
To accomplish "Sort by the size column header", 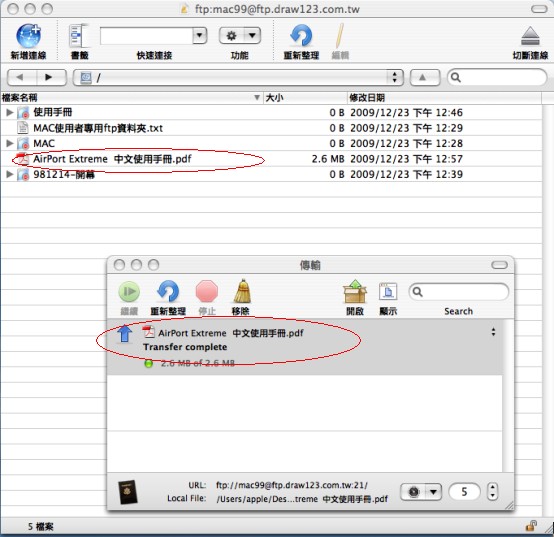I will (305, 98).
